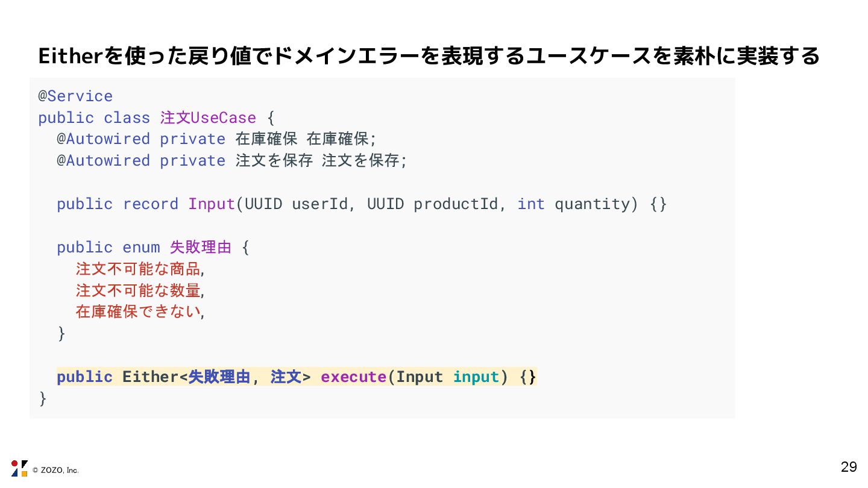Click the highlighted execute method name
The image size is (868, 488).
click(353, 377)
